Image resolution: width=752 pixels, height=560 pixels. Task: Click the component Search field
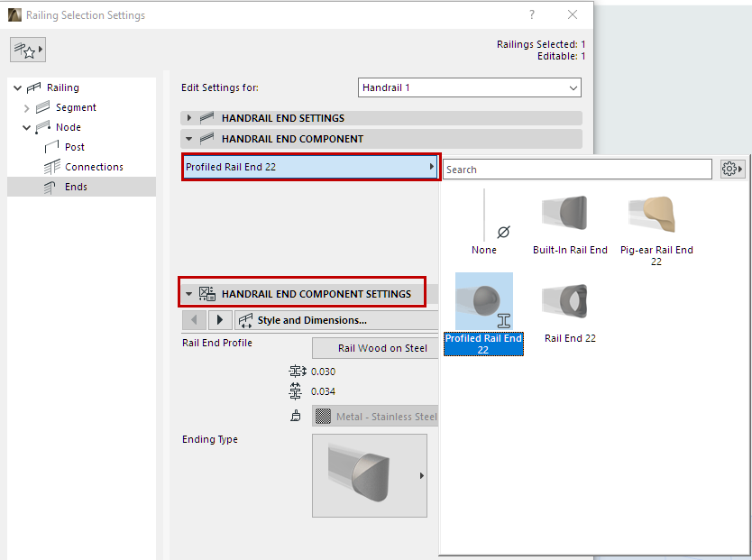pyautogui.click(x=577, y=170)
